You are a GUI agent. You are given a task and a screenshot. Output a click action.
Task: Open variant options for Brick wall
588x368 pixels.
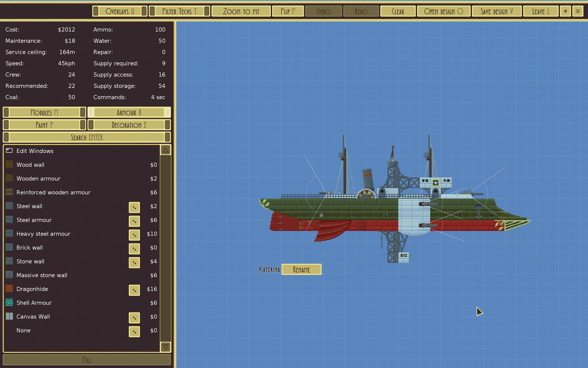click(134, 249)
